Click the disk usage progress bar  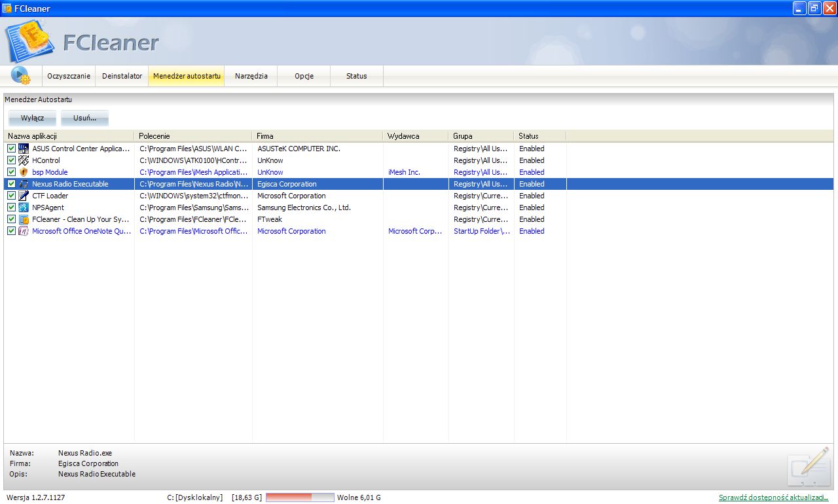pyautogui.click(x=300, y=497)
